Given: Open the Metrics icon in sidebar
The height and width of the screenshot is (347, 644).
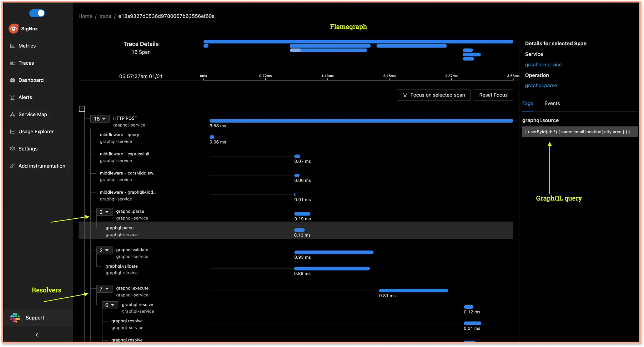Looking at the screenshot, I should (12, 46).
